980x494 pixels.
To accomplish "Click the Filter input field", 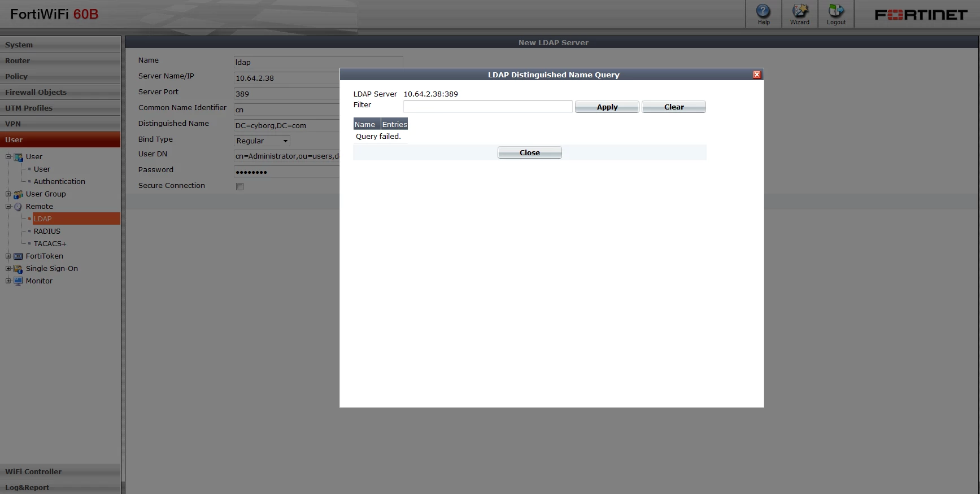I will pos(488,107).
